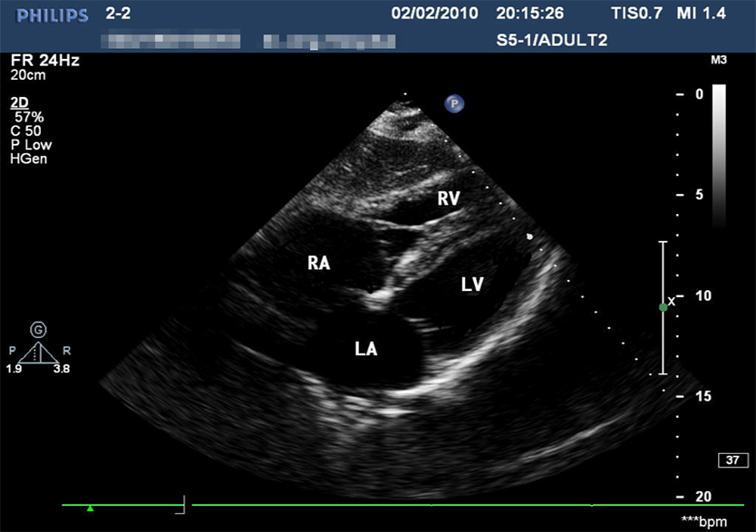The image size is (756, 532).
Task: Select the 2D mode label
Action: pyautogui.click(x=18, y=102)
